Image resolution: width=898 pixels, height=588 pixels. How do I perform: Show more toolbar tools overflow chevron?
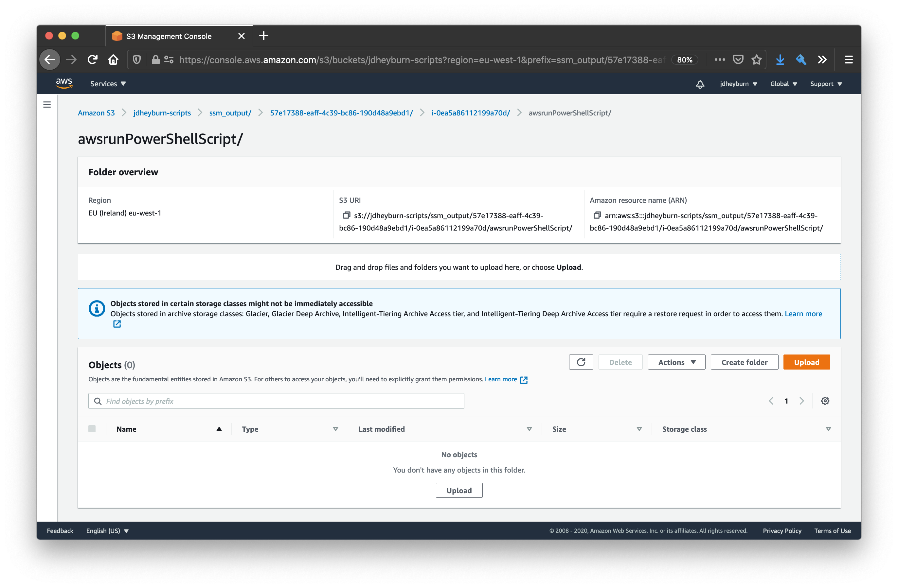(x=822, y=60)
